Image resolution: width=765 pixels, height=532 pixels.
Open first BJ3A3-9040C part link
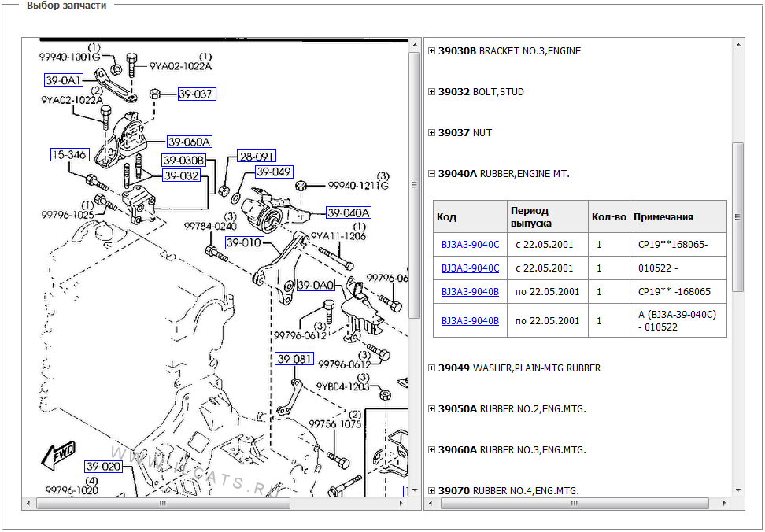470,244
